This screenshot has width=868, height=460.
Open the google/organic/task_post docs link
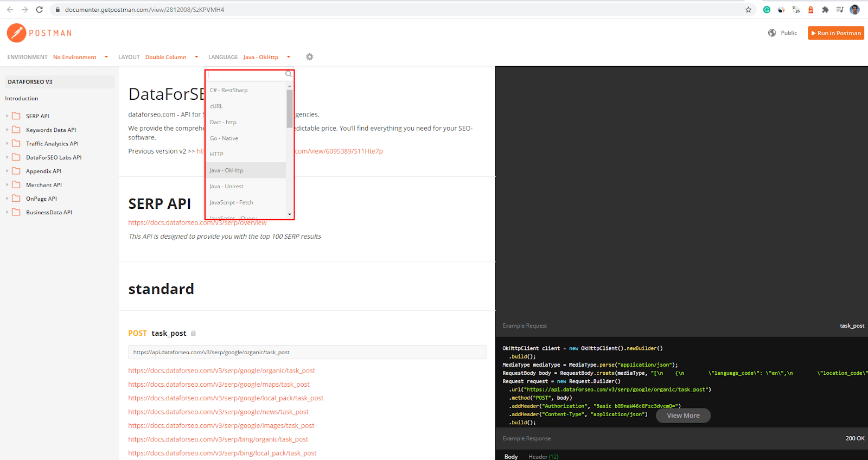(221, 370)
